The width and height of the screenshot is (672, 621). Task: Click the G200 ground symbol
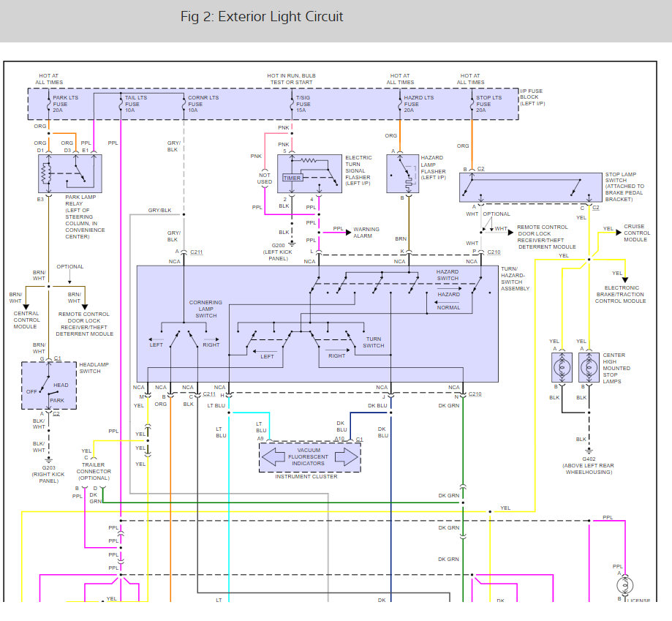pyautogui.click(x=292, y=244)
